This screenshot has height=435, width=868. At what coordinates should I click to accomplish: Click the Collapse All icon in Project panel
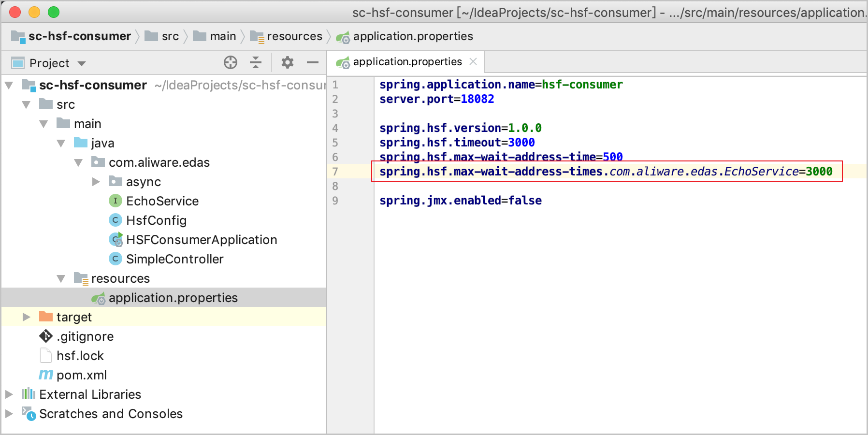256,62
